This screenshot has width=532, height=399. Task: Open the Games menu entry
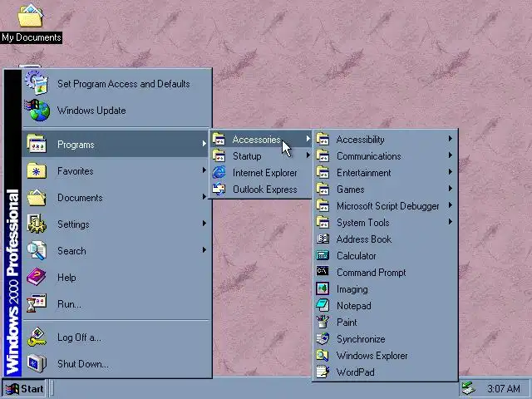click(385, 189)
